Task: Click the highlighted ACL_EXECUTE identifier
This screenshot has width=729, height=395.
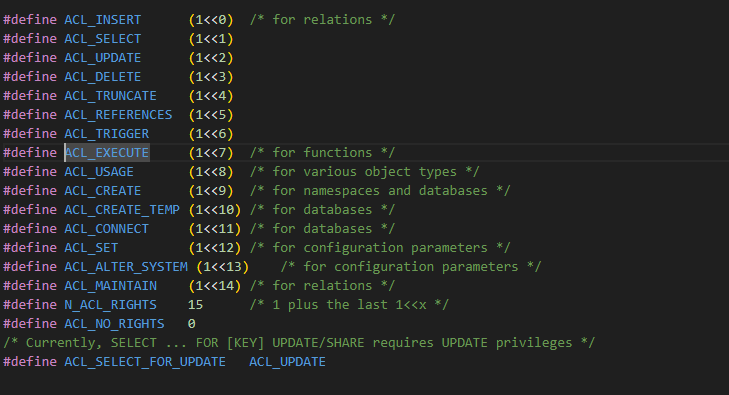Action: click(107, 153)
